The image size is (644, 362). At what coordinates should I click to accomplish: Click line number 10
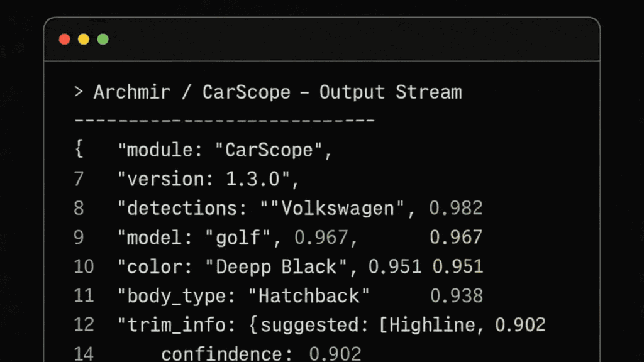coord(84,266)
